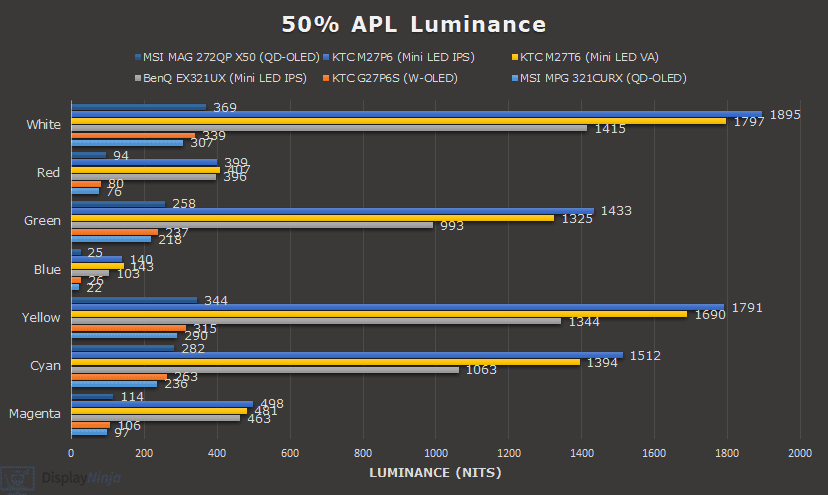Click the 282 Cyan data label

coord(193,349)
